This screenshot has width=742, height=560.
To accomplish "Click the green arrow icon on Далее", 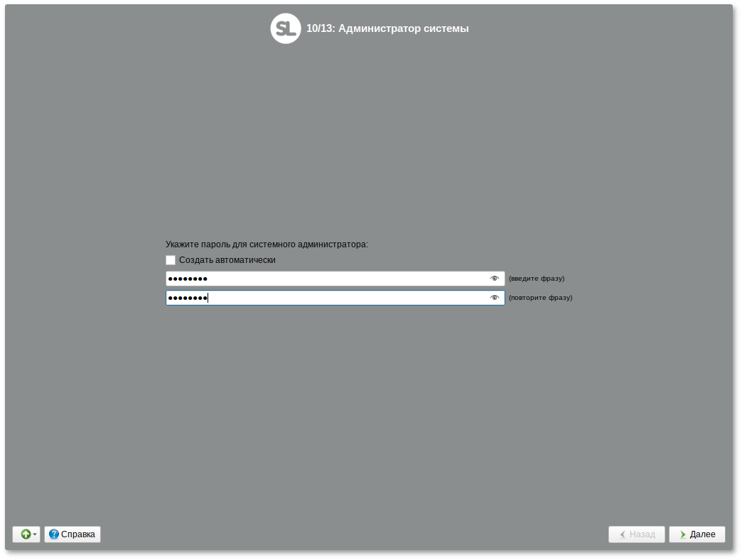I will (x=682, y=534).
